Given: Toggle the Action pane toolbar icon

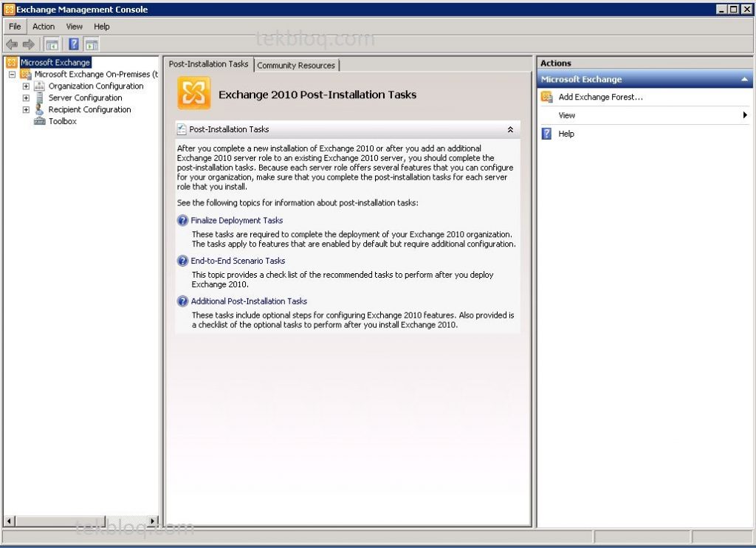Looking at the screenshot, I should click(x=92, y=45).
